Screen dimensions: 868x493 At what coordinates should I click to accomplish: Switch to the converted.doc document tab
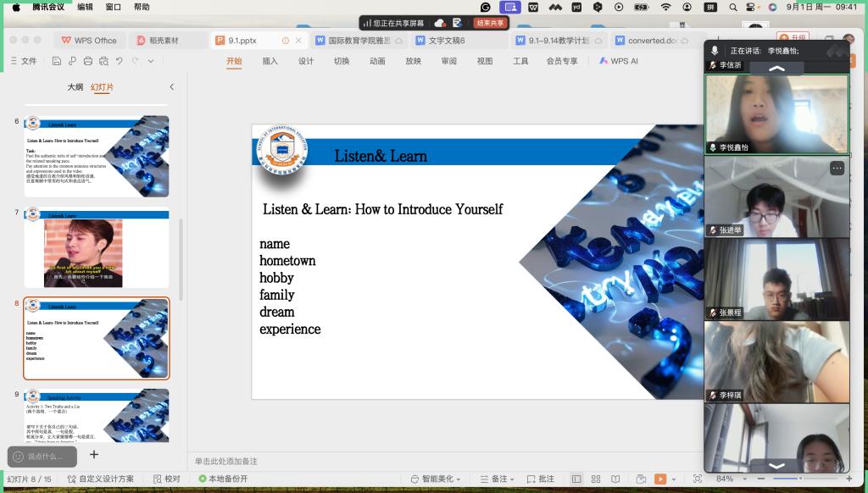click(x=652, y=41)
